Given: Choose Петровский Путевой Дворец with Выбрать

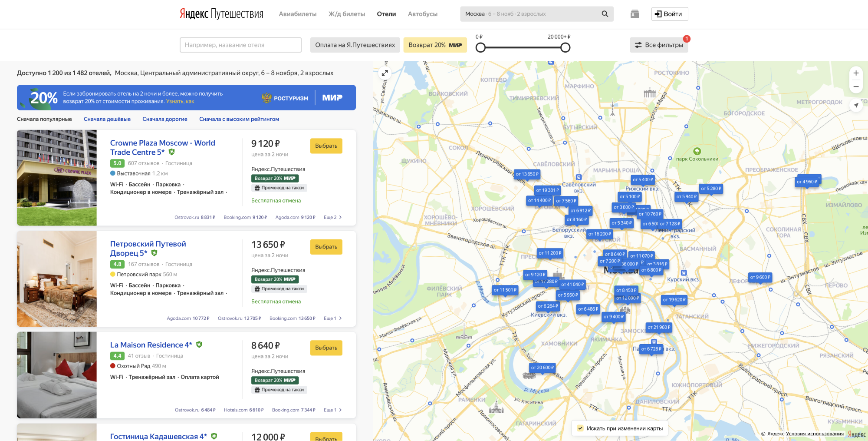Looking at the screenshot, I should (x=326, y=247).
